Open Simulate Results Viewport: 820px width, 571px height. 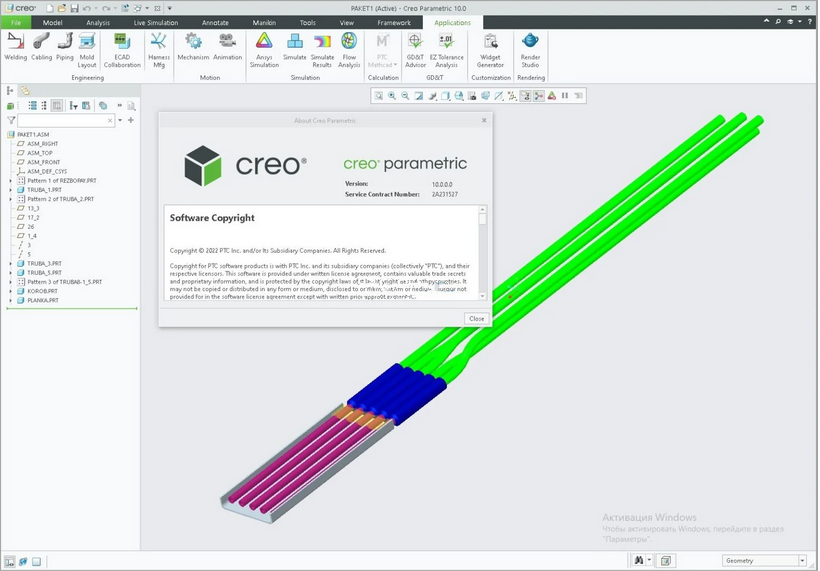322,50
